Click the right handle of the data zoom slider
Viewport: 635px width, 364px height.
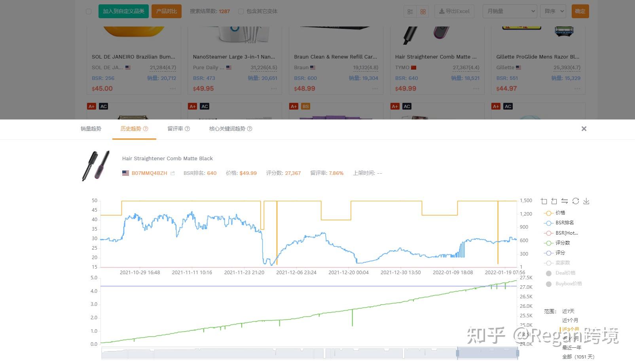tap(517, 353)
